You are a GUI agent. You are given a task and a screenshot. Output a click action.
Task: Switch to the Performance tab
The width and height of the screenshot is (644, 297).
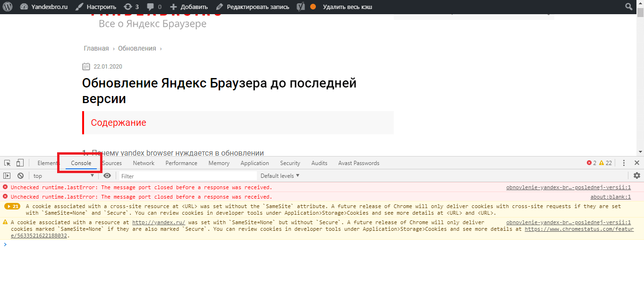coord(181,163)
